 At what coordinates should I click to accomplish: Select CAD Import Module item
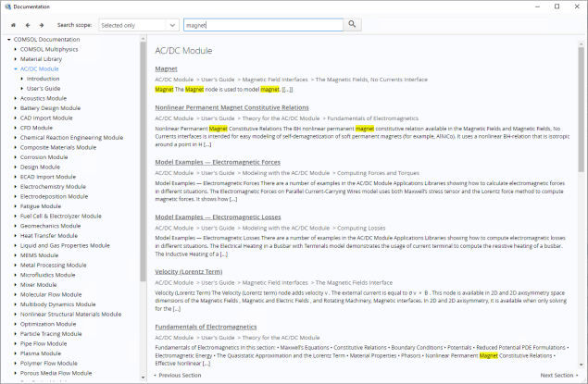coord(46,118)
